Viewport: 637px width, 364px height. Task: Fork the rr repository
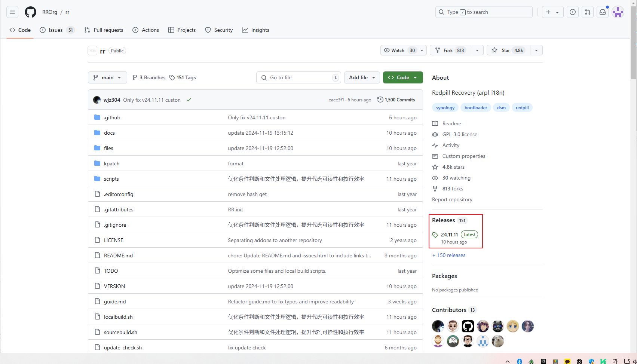[450, 50]
